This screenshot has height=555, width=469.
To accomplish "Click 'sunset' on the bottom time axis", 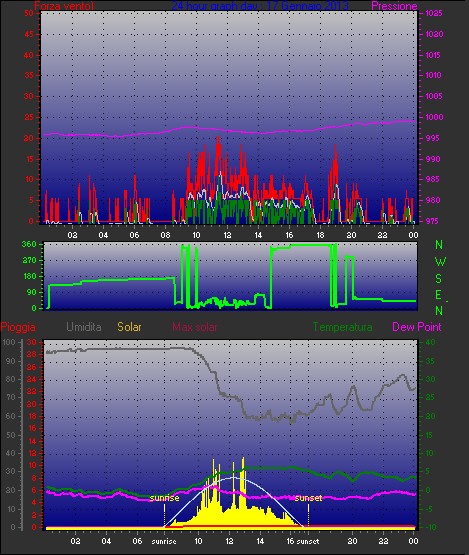I will pos(308,541).
